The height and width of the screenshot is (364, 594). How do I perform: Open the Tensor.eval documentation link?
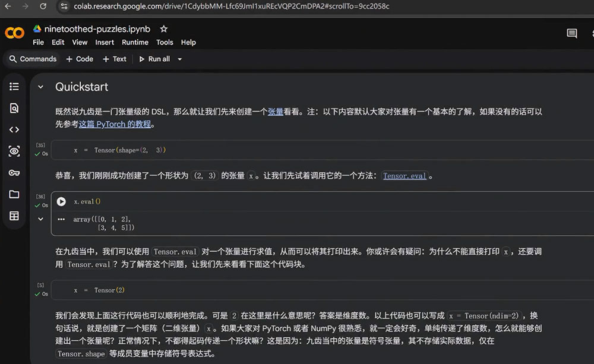tap(404, 176)
